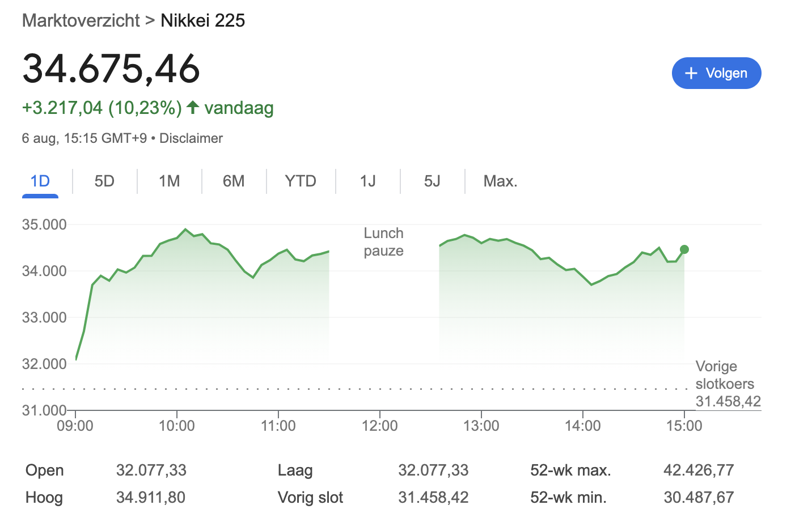Image resolution: width=812 pixels, height=526 pixels.
Task: Show the 6M chart range
Action: point(234,181)
